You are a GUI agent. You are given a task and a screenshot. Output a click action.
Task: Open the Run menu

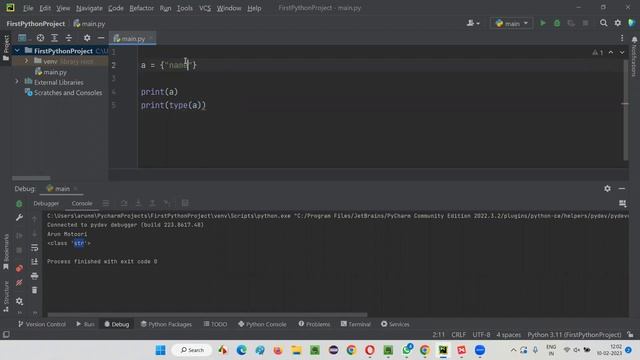click(x=165, y=8)
